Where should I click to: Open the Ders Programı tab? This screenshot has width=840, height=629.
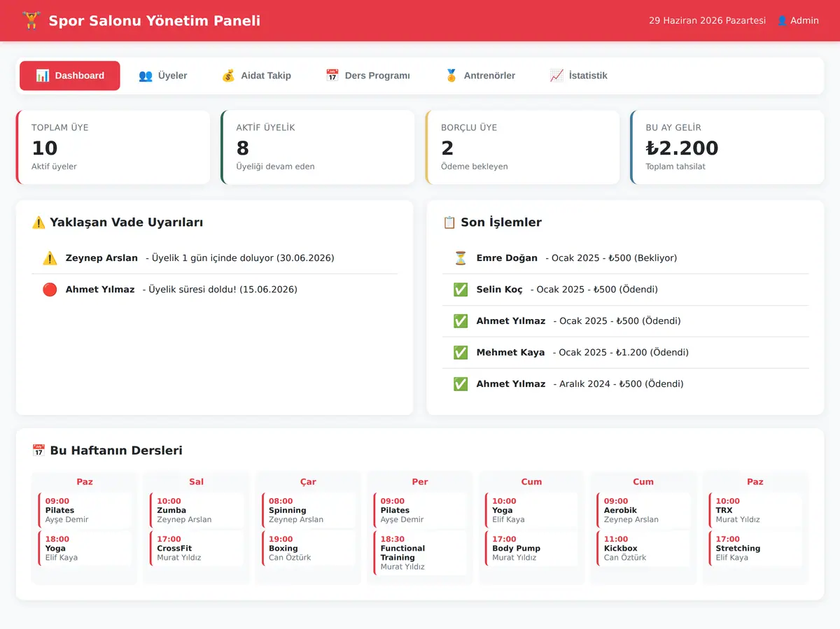point(367,76)
